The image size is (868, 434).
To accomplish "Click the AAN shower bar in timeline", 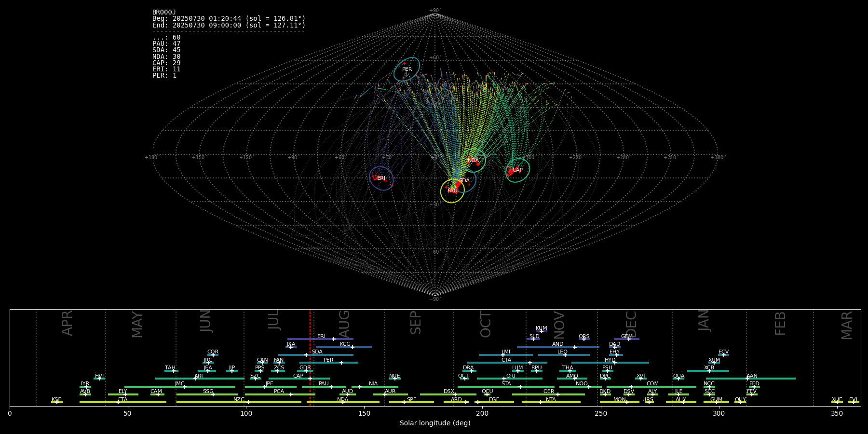I will (x=751, y=379).
